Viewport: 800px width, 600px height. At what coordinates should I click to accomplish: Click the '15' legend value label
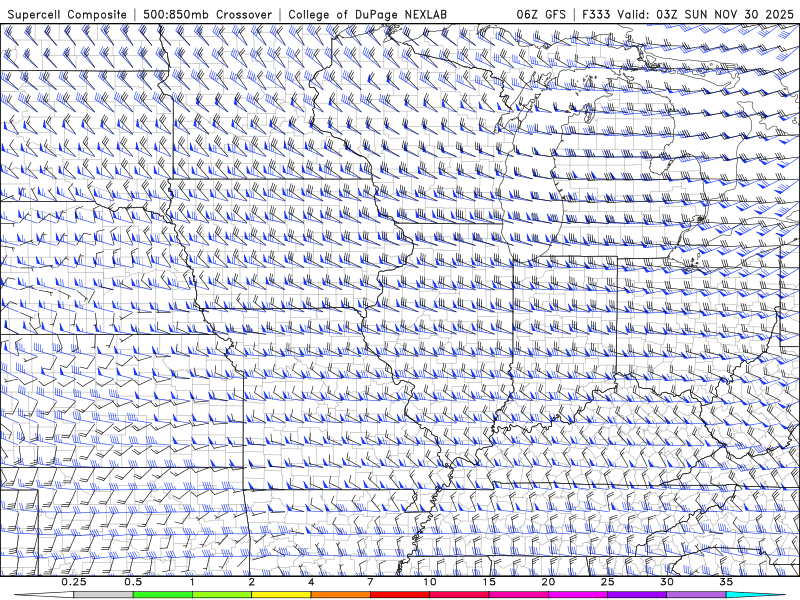(489, 582)
